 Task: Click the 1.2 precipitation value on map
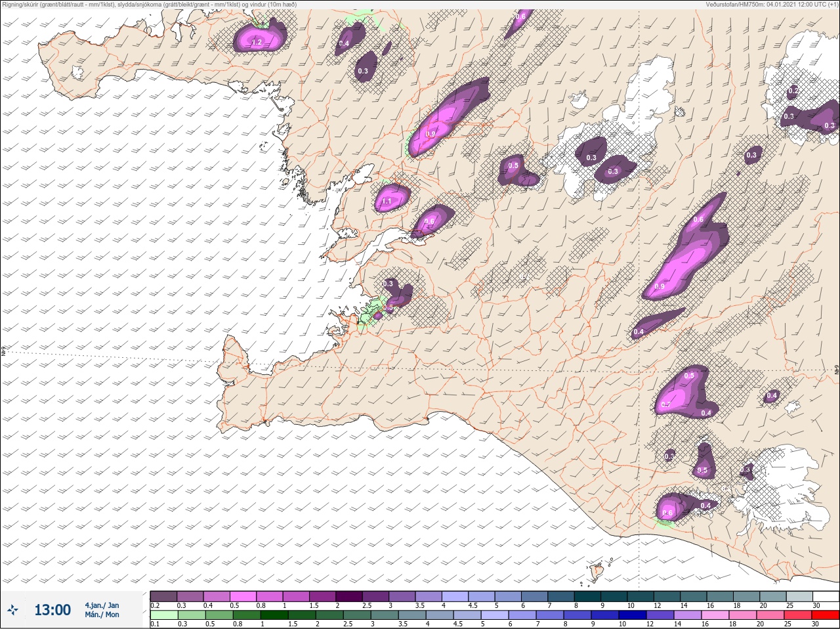pos(257,43)
